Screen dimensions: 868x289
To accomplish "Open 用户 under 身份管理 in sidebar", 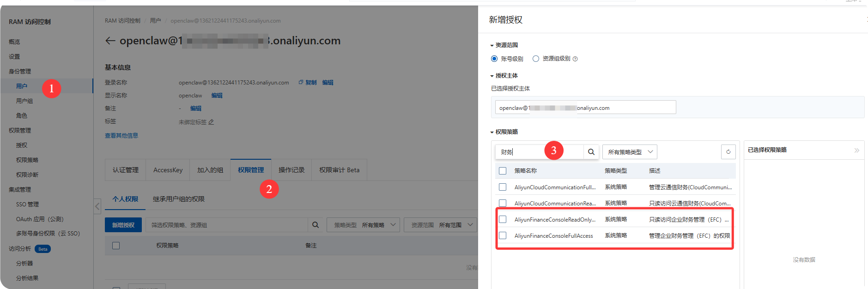I will 22,86.
